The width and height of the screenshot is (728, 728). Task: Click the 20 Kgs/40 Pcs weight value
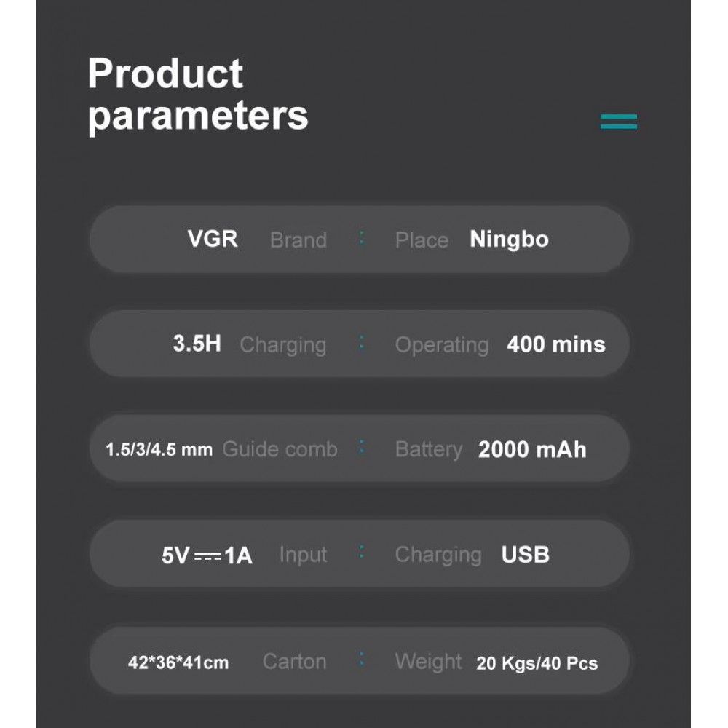pos(537,663)
